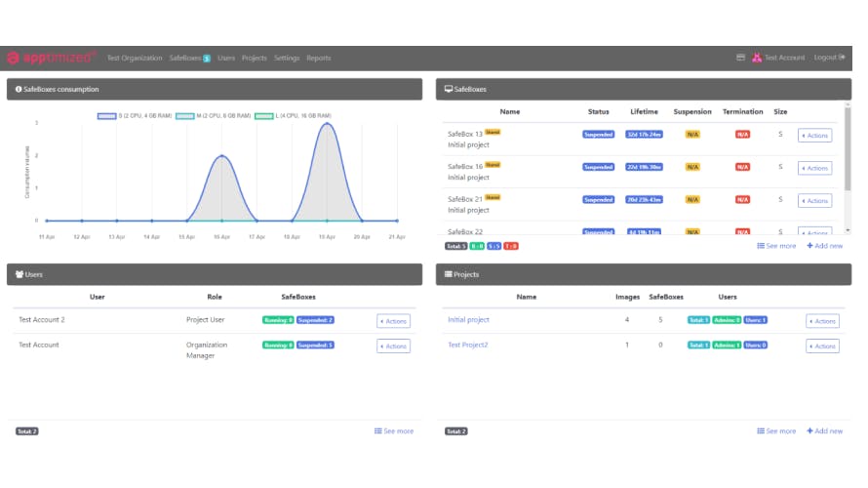Click the SafeBoxes notification count badge
This screenshot has height=488, width=868.
point(207,59)
